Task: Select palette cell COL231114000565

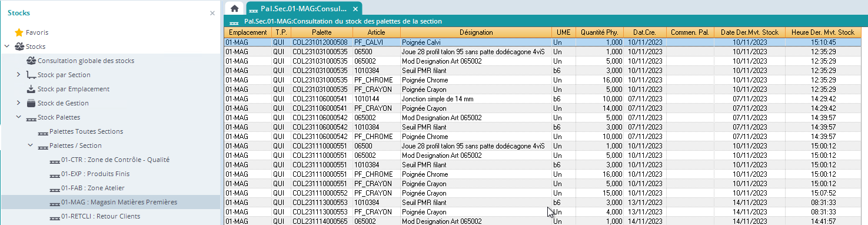Action: tap(322, 221)
